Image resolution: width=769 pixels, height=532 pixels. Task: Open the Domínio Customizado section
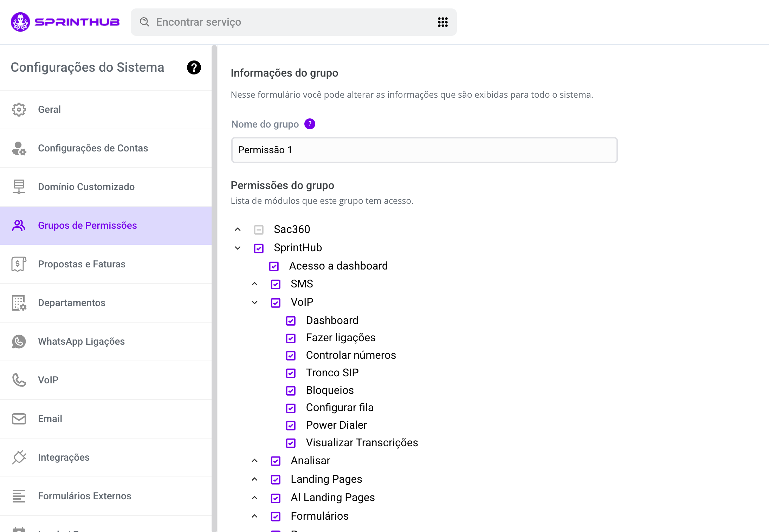[86, 187]
